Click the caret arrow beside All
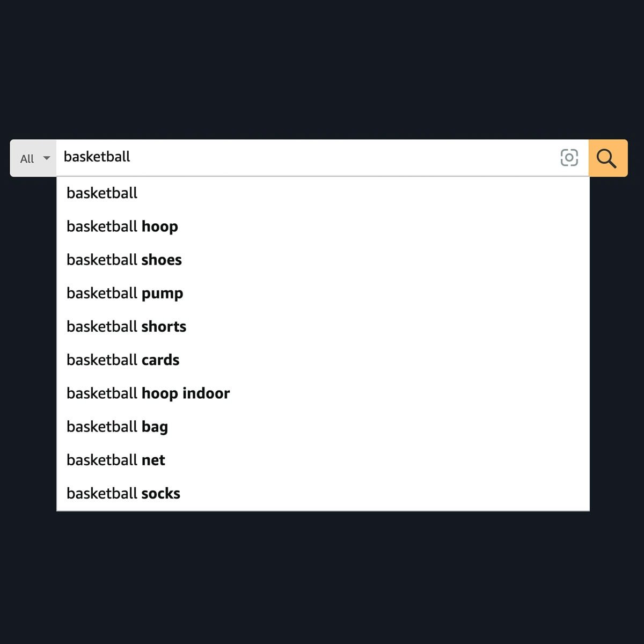The image size is (644, 644). pos(47,158)
